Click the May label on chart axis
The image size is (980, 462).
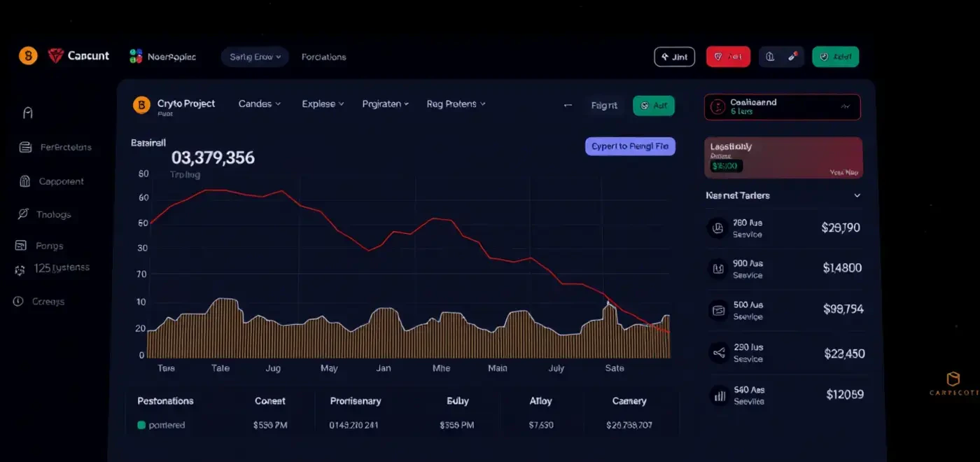[329, 368]
